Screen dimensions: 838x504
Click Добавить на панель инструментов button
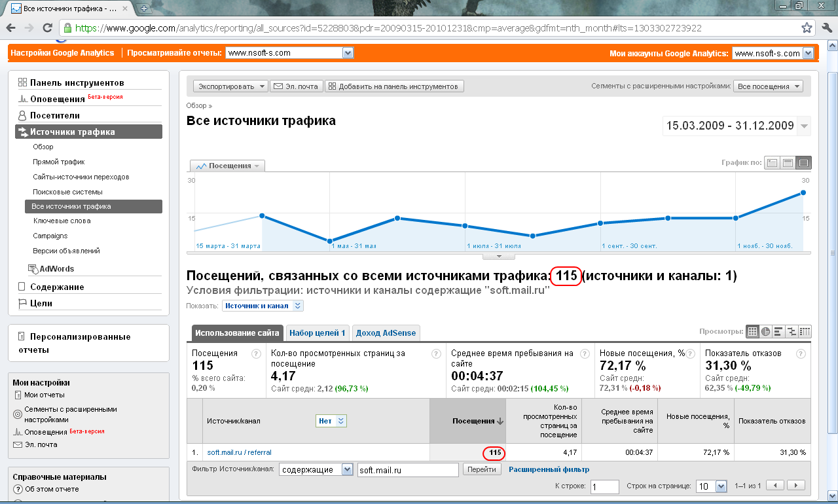[x=395, y=86]
